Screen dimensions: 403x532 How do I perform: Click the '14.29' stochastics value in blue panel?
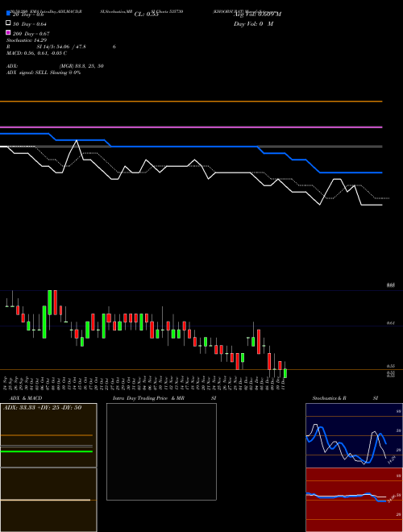(x=392, y=460)
